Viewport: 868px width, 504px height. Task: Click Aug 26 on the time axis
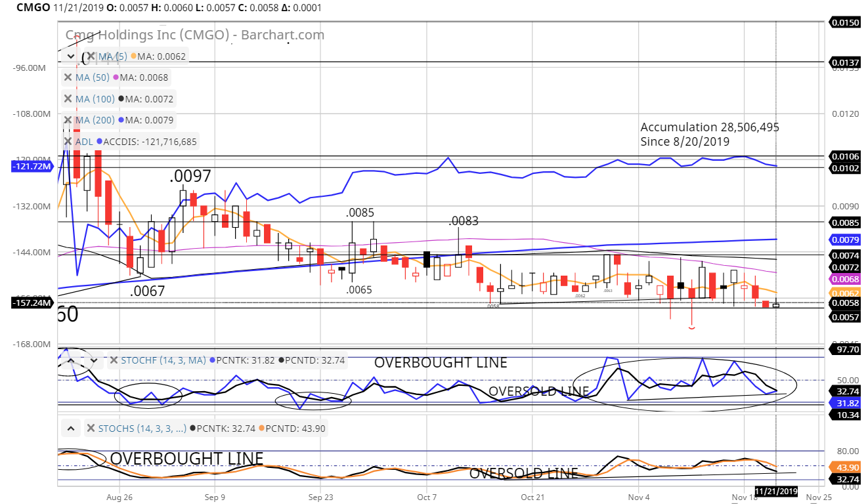(120, 497)
